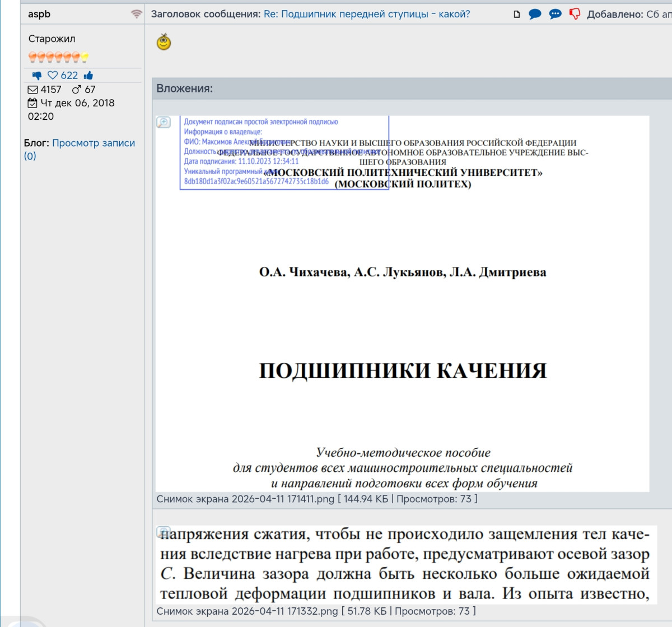Click the small page icon in post header
Viewport: 672px width, 627px height.
click(516, 15)
